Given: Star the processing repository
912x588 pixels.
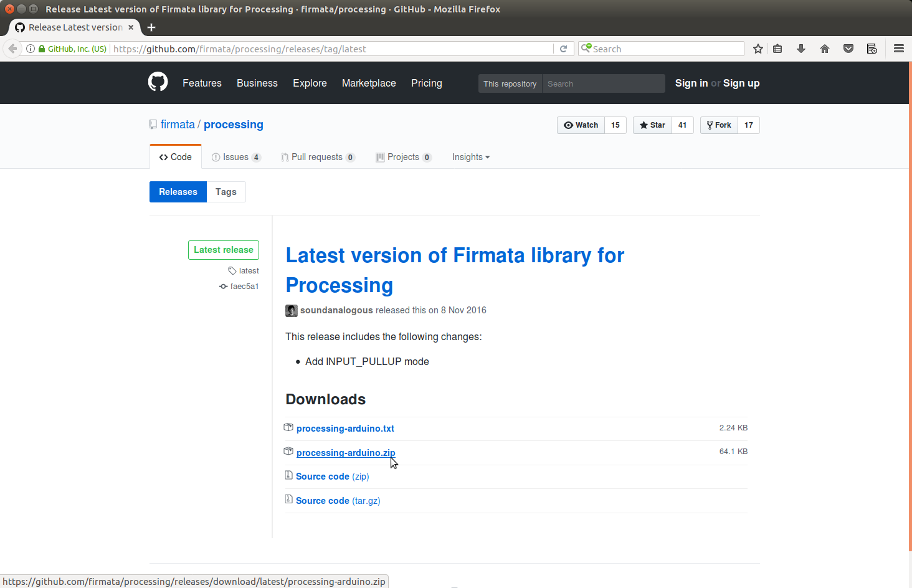Looking at the screenshot, I should (x=652, y=125).
